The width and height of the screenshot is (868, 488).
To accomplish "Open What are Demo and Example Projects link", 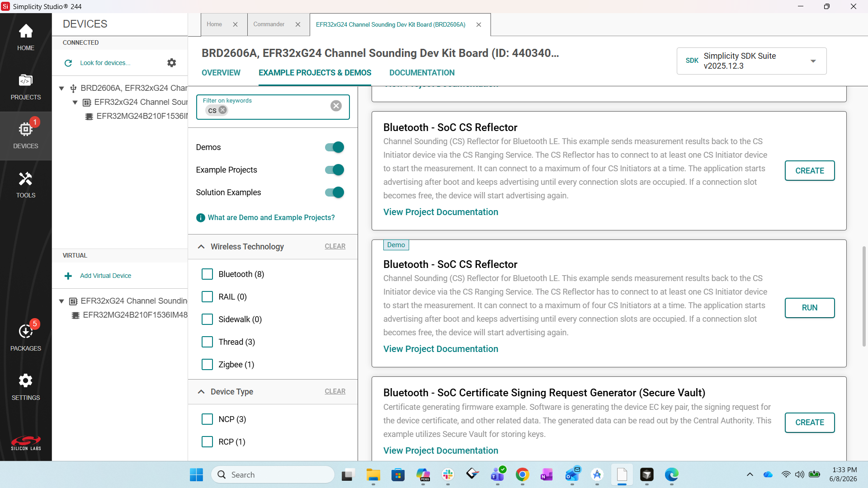I will [271, 218].
